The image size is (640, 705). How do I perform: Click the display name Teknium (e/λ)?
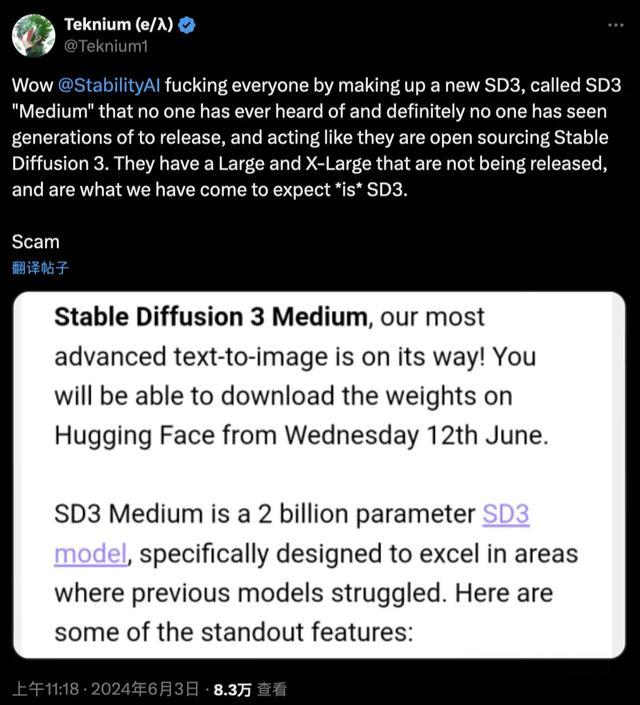tap(119, 24)
